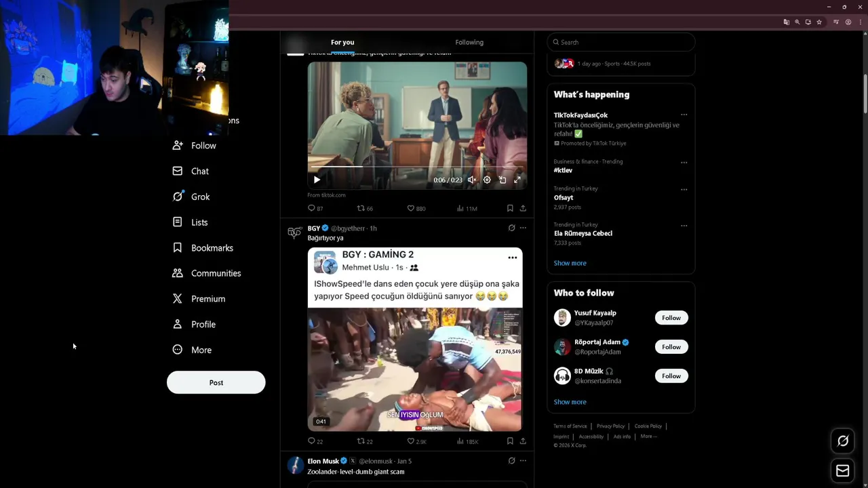Follow Yusuf Kayaalp
The width and height of the screenshot is (868, 488).
click(671, 318)
